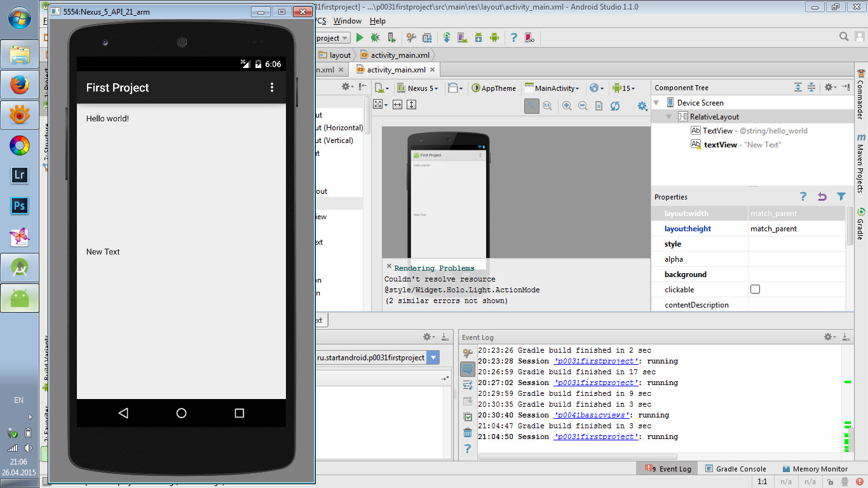The width and height of the screenshot is (868, 488).
Task: Open SDK Manager icon in toolbar
Action: 478,38
